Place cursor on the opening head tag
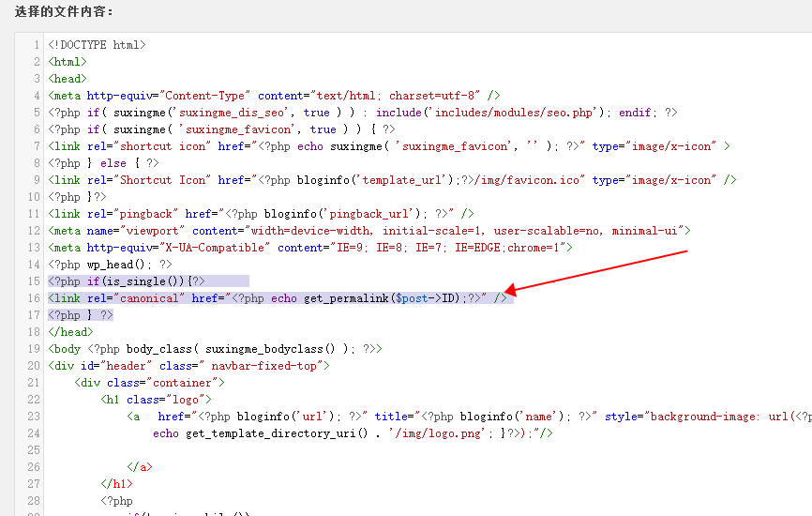The height and width of the screenshot is (516, 812). tap(68, 79)
